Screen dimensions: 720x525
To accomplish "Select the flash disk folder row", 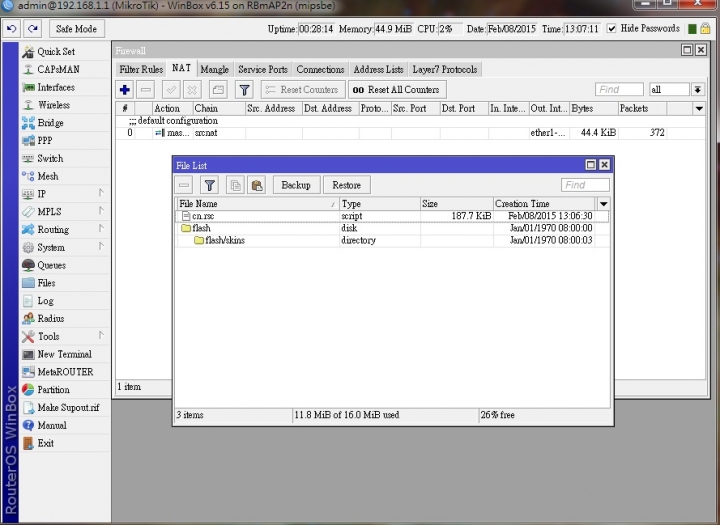I will [393, 228].
